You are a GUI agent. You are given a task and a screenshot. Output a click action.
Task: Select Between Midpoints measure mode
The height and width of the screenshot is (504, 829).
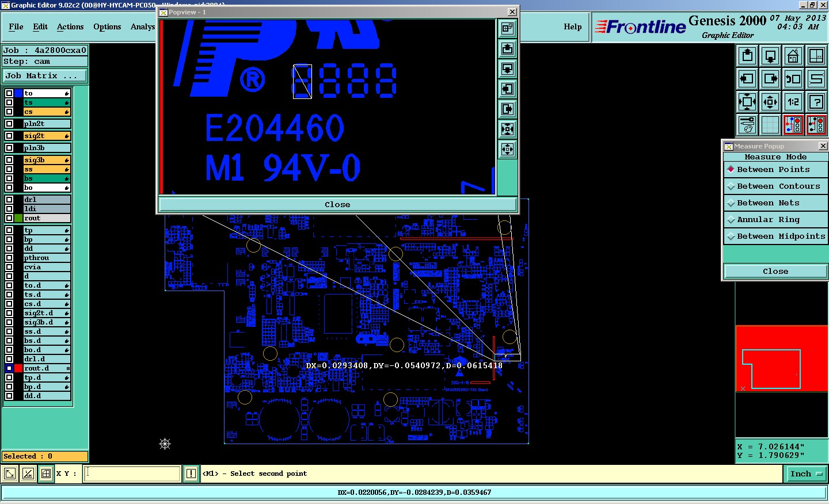click(775, 236)
